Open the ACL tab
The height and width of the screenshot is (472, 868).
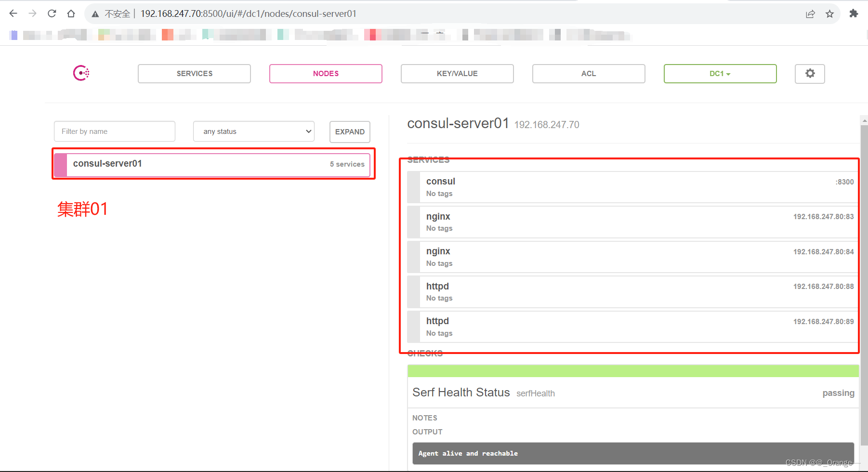pyautogui.click(x=588, y=73)
